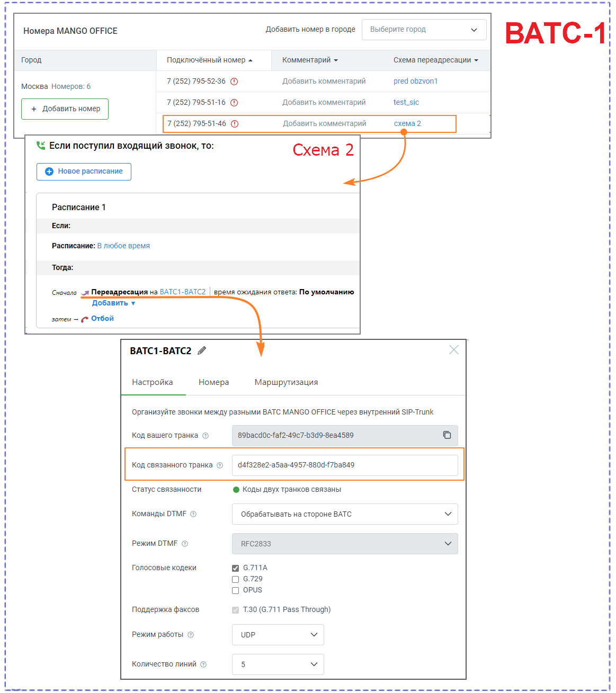Open the Схема переадресации column filter
This screenshot has height=693, width=616.
(435, 60)
